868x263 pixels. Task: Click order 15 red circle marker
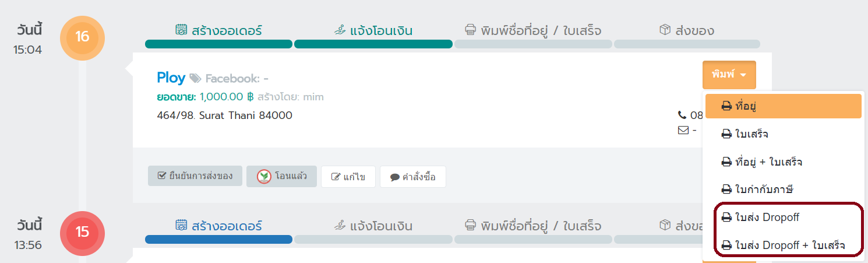(x=82, y=232)
